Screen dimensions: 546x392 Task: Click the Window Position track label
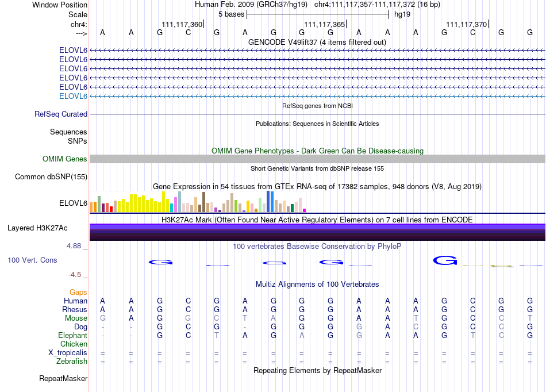(x=60, y=5)
